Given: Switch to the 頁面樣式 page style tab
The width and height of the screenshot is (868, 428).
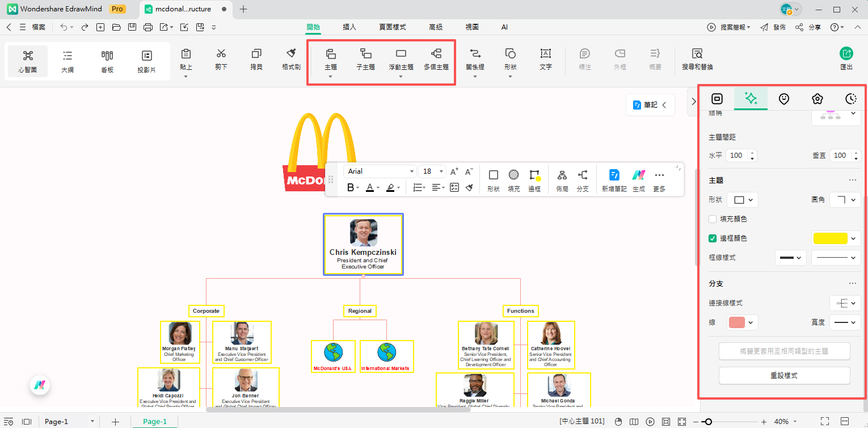Looking at the screenshot, I should click(393, 27).
